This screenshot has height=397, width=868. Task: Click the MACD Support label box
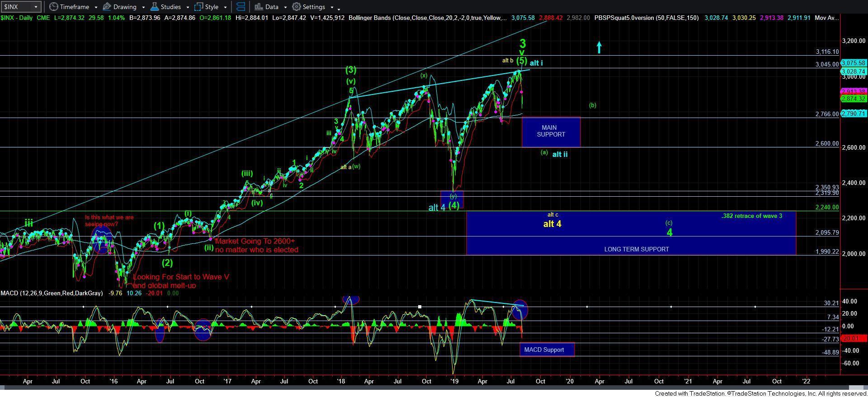pyautogui.click(x=547, y=350)
